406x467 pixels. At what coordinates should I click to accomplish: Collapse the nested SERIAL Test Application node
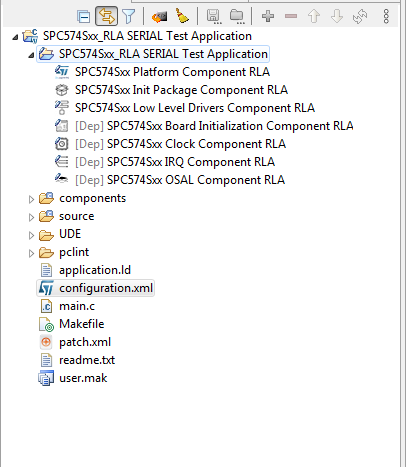coord(31,55)
